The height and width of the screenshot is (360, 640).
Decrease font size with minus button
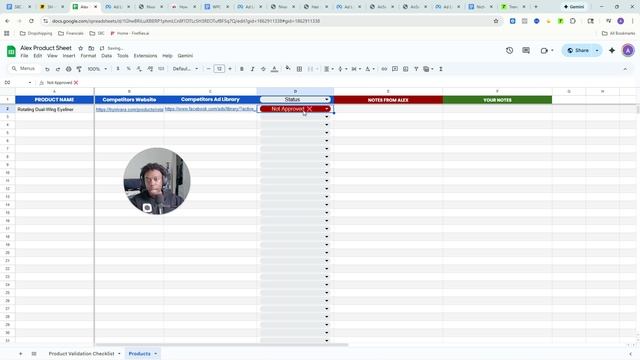point(208,69)
